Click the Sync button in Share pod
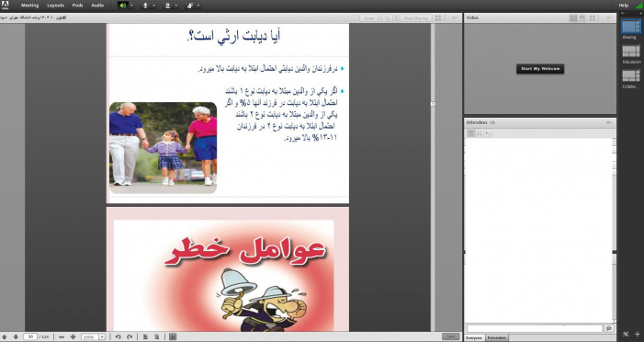644x342 pixels. pyautogui.click(x=450, y=336)
